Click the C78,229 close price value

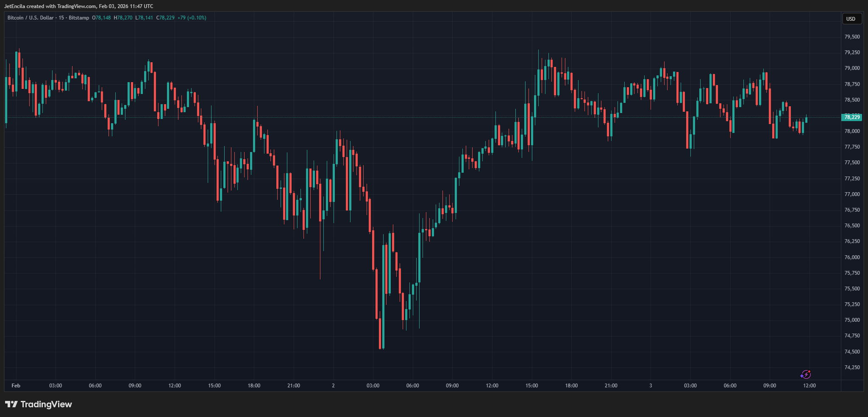165,18
